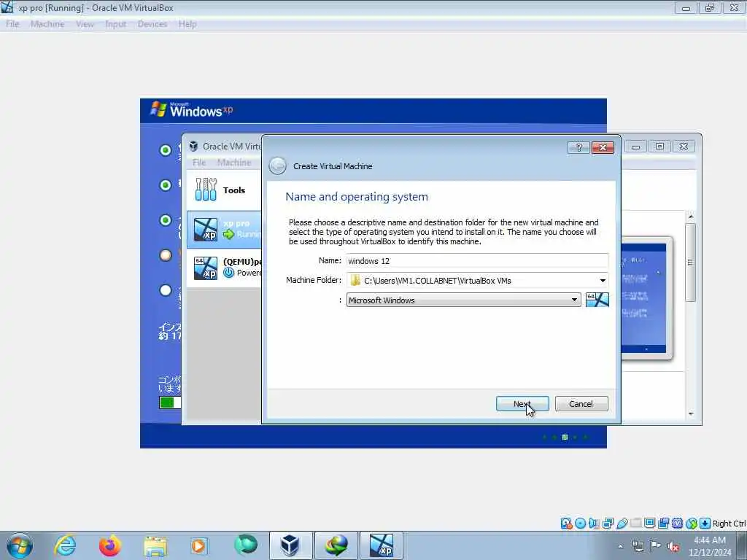This screenshot has width=747, height=560.
Task: Open the File menu in the inner VirtualBox Manager
Action: click(199, 163)
